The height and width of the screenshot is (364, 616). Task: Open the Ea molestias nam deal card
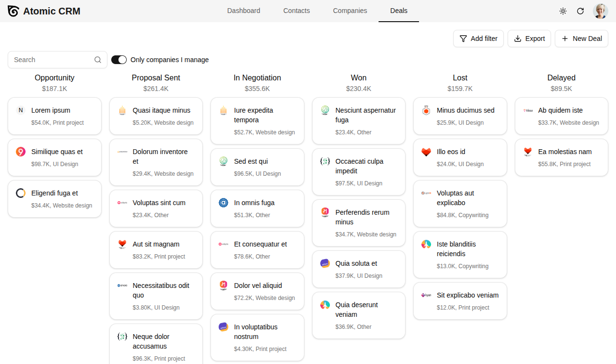pos(562,157)
